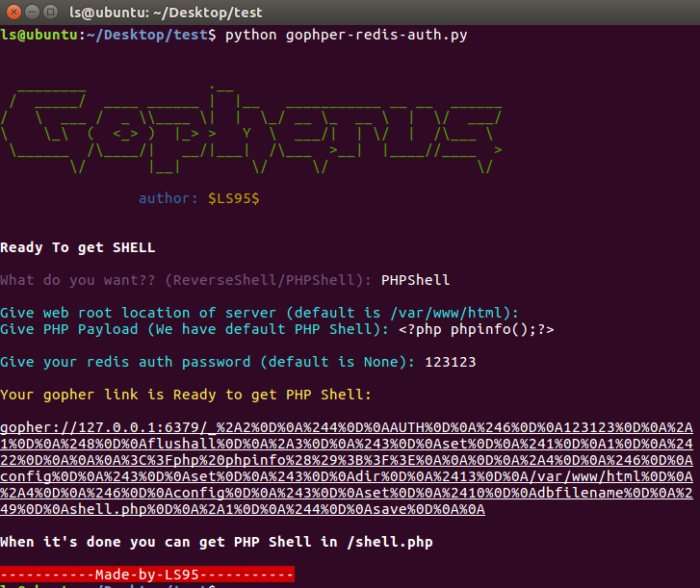The image size is (700, 588).
Task: Click the 'Give web root location' line
Action: 259,313
